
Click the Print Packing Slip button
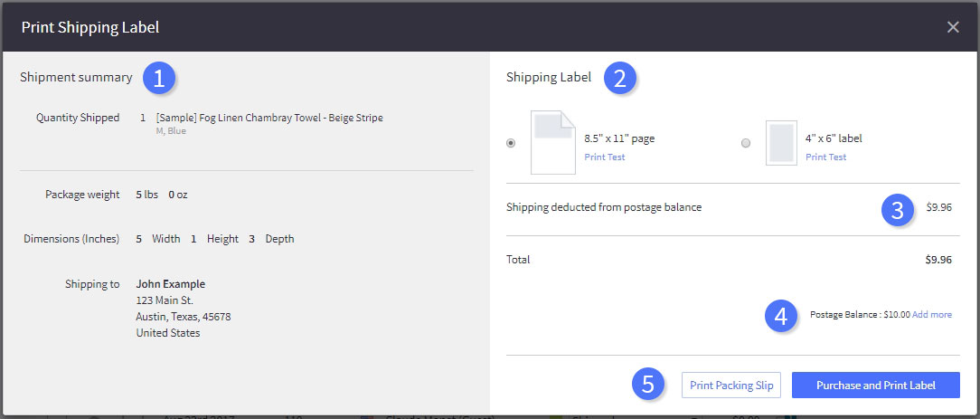[731, 386]
